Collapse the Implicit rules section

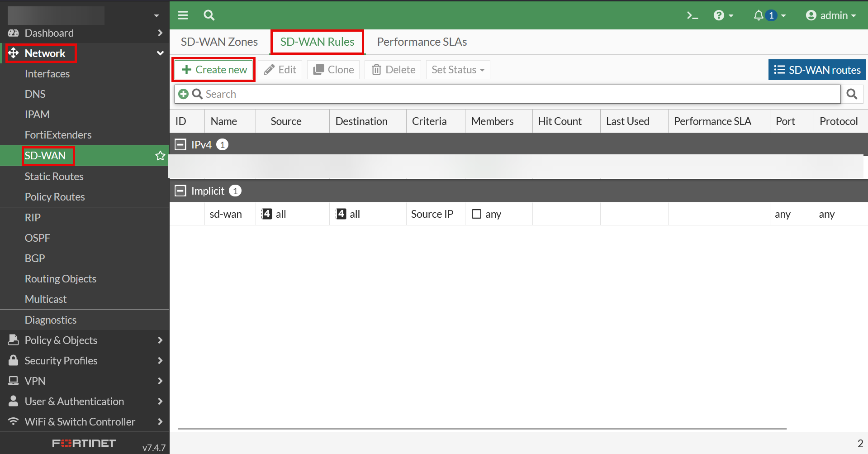pos(180,191)
